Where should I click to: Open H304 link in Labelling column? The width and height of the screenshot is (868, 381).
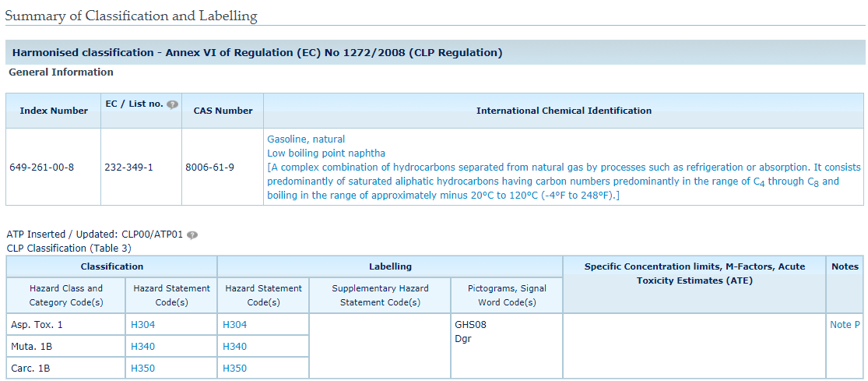(x=234, y=325)
